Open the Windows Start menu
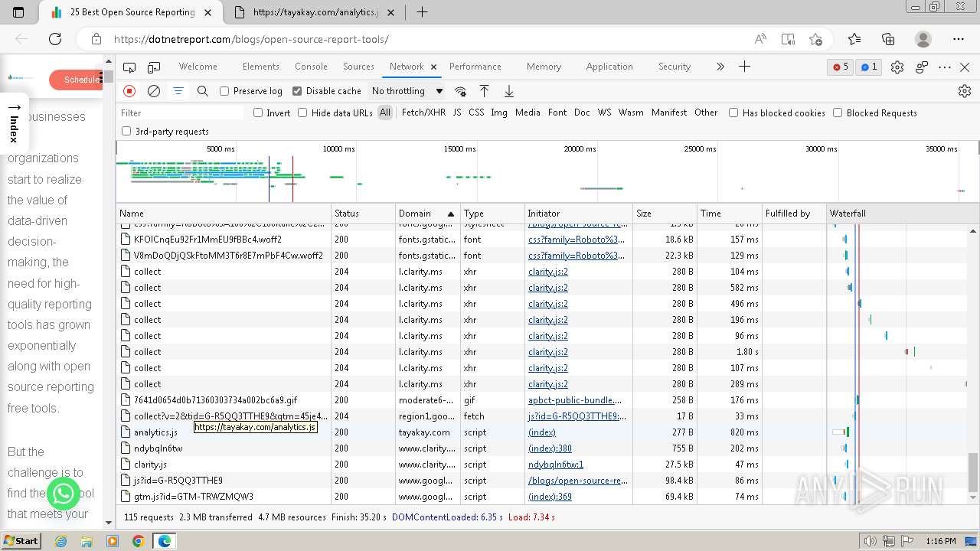The image size is (980, 551). 21,541
